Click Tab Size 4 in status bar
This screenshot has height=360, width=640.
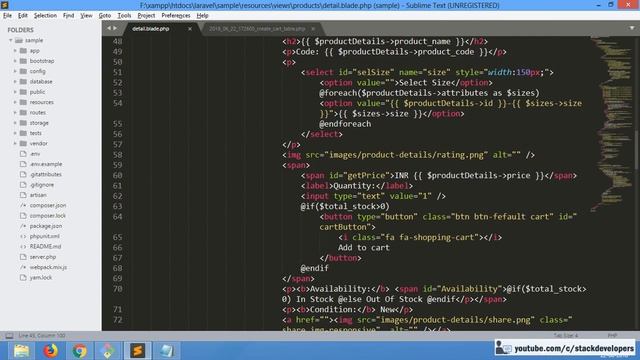[566, 336]
